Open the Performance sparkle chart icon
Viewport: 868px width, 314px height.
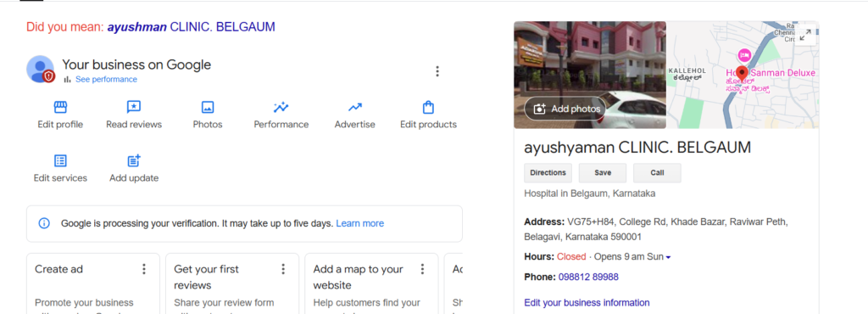click(281, 107)
